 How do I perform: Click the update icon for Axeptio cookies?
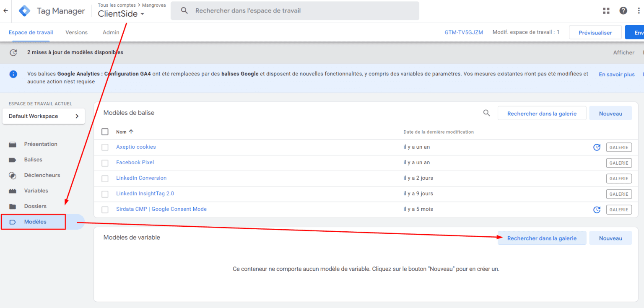click(x=597, y=148)
